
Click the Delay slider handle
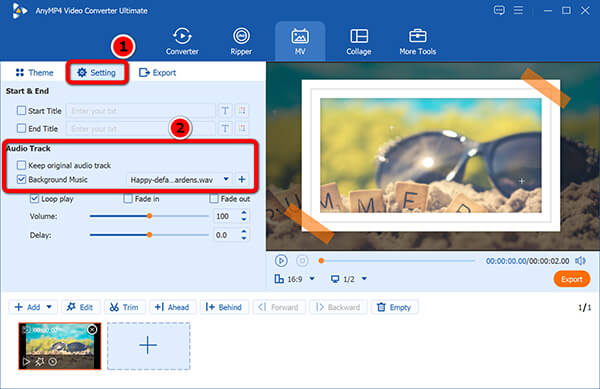(x=150, y=235)
